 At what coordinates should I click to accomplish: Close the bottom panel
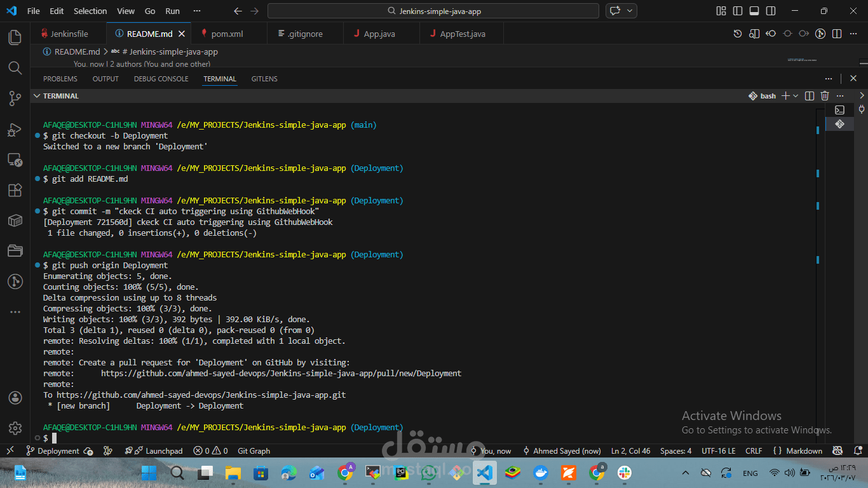[x=853, y=79]
